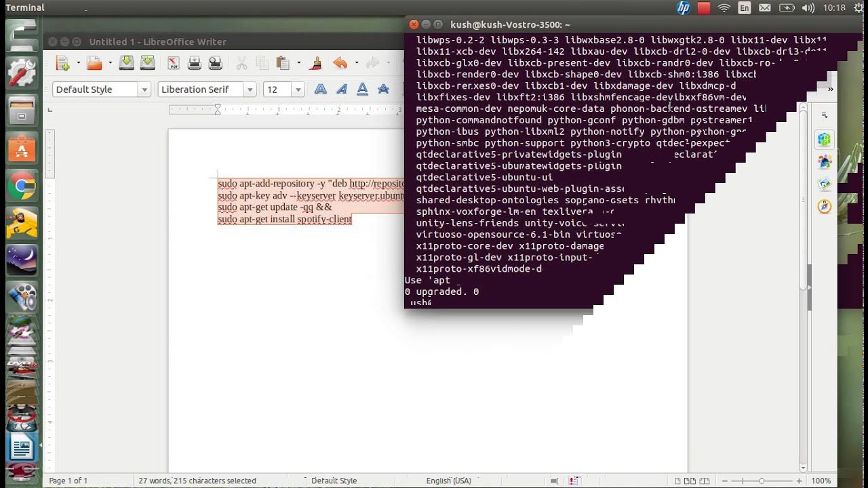Open Print Preview from the toolbar
Image resolution: width=868 pixels, height=488 pixels.
215,64
